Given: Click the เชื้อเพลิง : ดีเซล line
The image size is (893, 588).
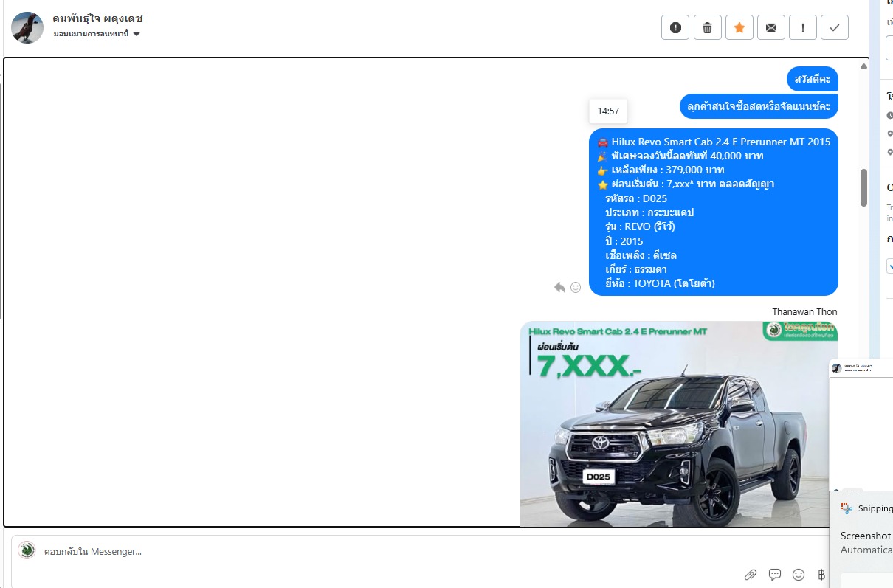Looking at the screenshot, I should [x=641, y=255].
